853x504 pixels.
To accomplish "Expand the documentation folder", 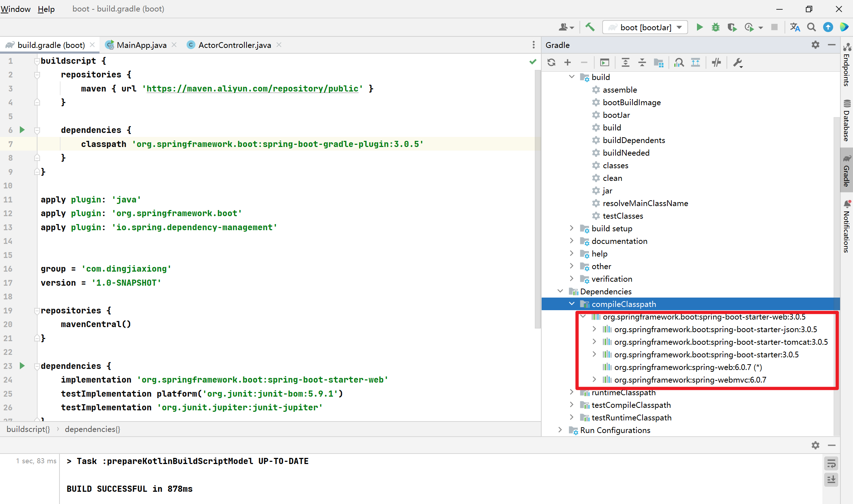I will (572, 241).
